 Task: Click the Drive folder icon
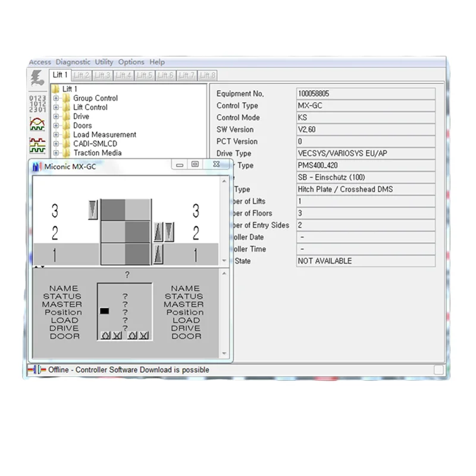(x=66, y=116)
